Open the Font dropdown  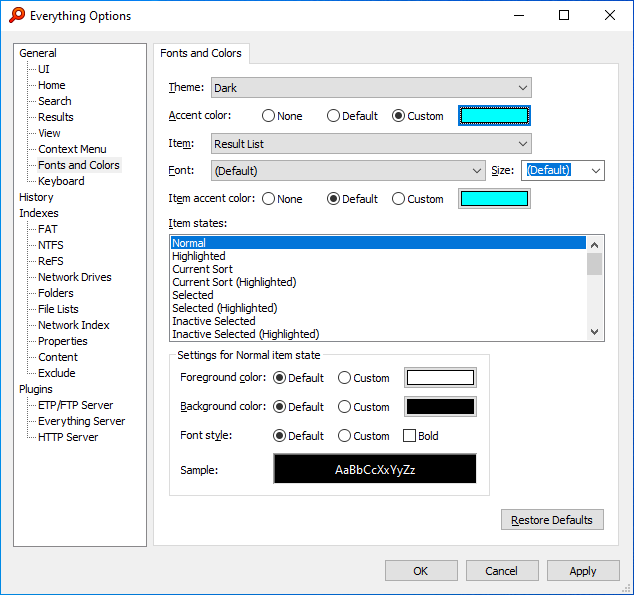click(x=348, y=171)
